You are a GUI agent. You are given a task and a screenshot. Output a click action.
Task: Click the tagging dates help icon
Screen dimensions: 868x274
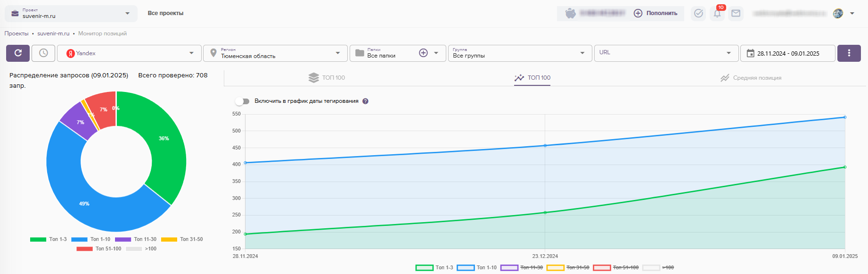point(365,101)
